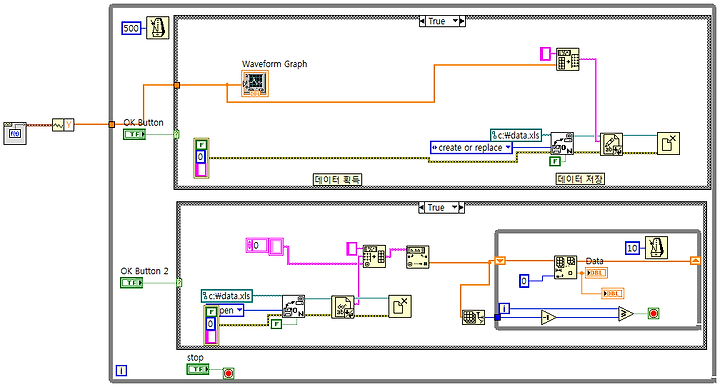The height and width of the screenshot is (387, 720).
Task: Click the 10 numeric constant
Action: (632, 248)
